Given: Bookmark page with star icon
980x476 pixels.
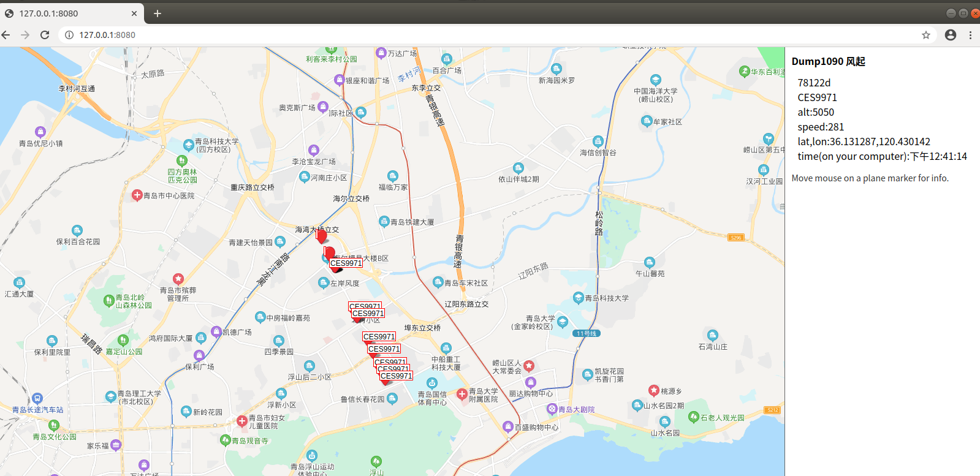Looking at the screenshot, I should point(926,35).
